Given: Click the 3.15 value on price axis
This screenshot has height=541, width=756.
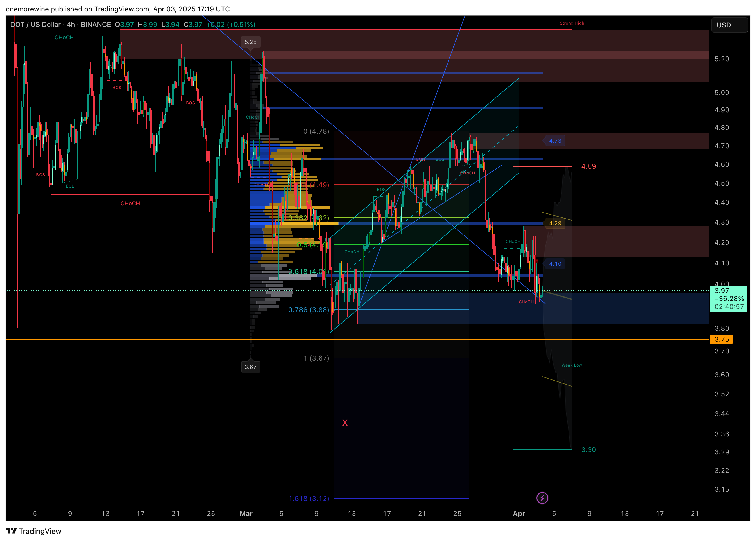Looking at the screenshot, I should point(721,489).
